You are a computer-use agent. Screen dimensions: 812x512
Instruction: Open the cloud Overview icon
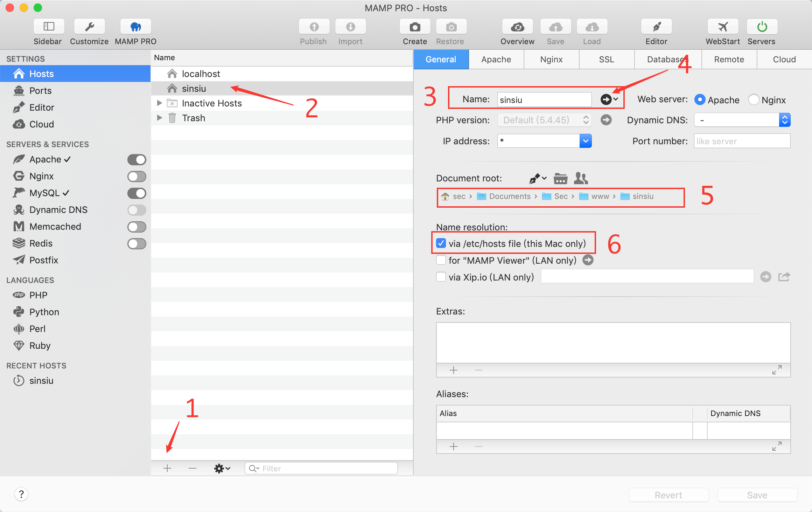[517, 27]
